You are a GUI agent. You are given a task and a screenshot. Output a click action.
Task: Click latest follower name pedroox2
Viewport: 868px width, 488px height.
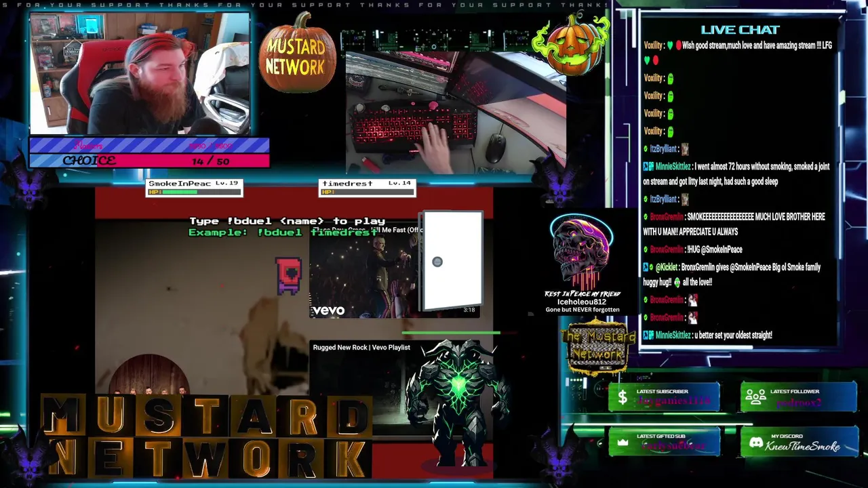(x=799, y=402)
